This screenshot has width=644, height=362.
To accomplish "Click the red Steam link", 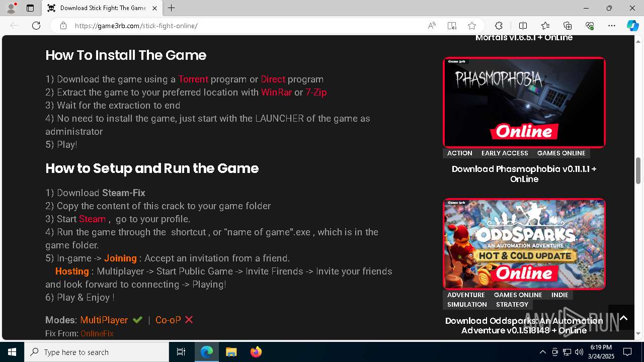I will 92,219.
